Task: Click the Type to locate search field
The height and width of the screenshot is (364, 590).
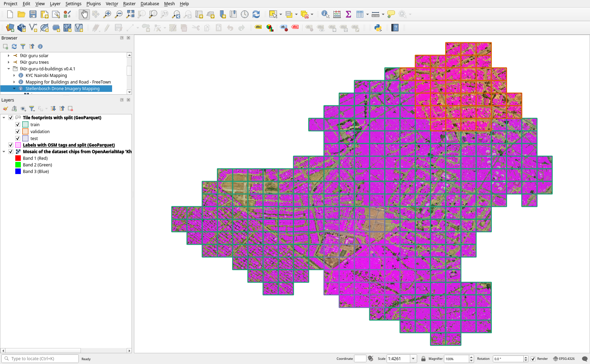Action: (40, 359)
